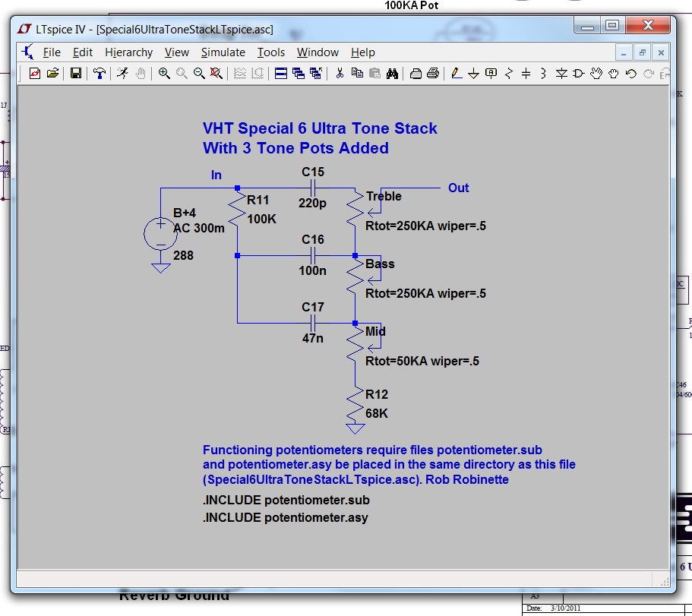Tile the windows with the tile icon
Screen dimensions: 692x616
pos(281,73)
